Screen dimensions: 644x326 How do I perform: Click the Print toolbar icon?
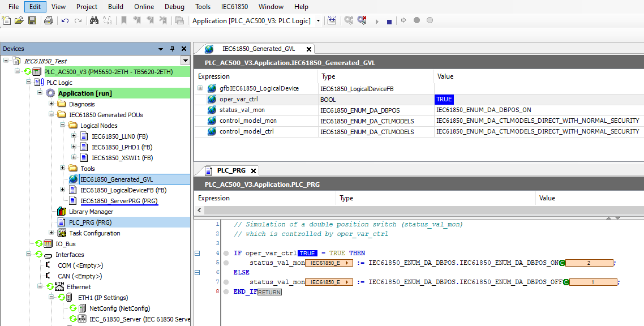click(49, 20)
